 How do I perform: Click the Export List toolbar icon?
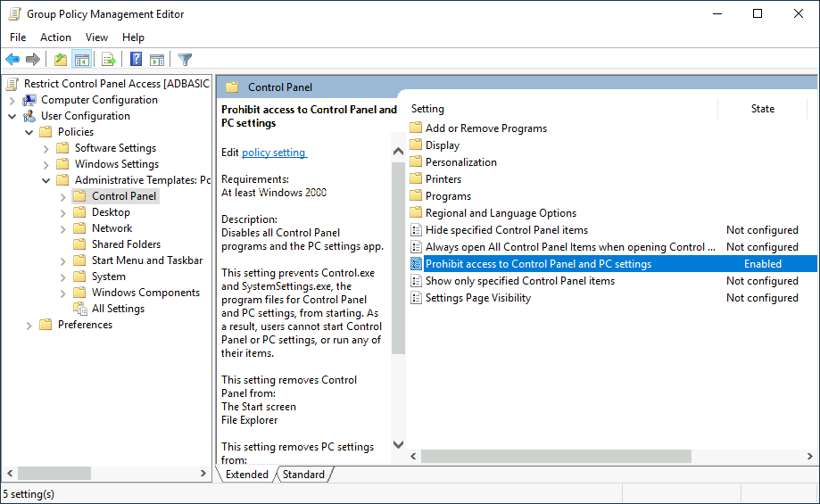pyautogui.click(x=108, y=60)
